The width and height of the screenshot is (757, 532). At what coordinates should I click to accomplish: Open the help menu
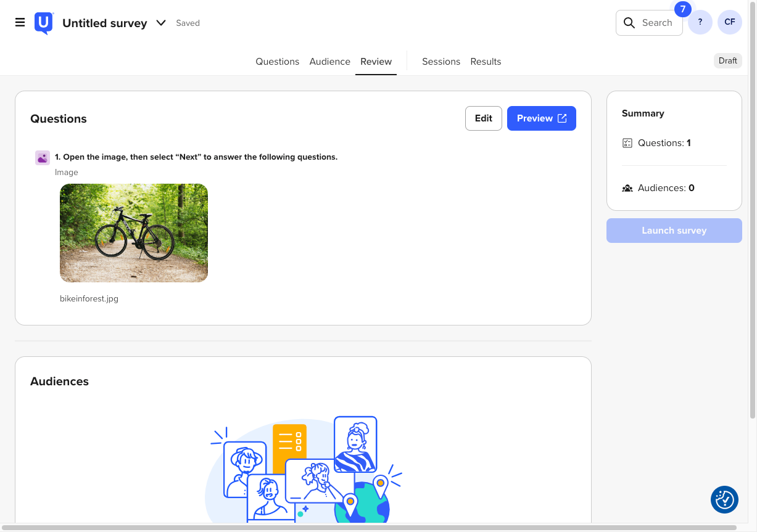(x=700, y=22)
